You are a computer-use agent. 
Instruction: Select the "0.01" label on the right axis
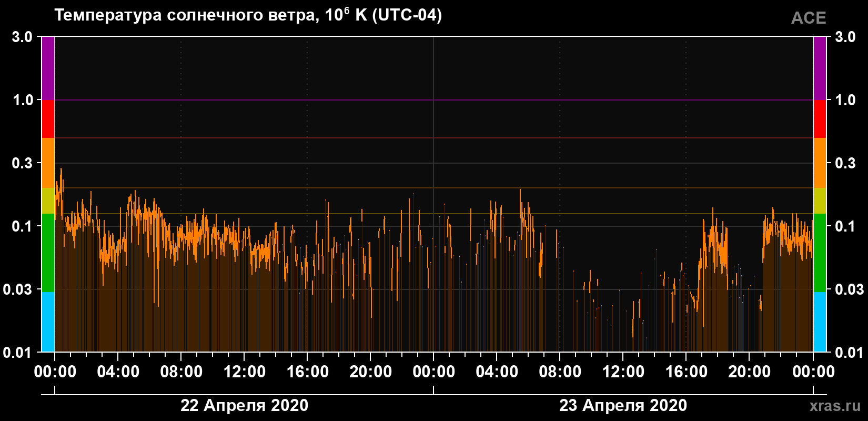pyautogui.click(x=850, y=352)
